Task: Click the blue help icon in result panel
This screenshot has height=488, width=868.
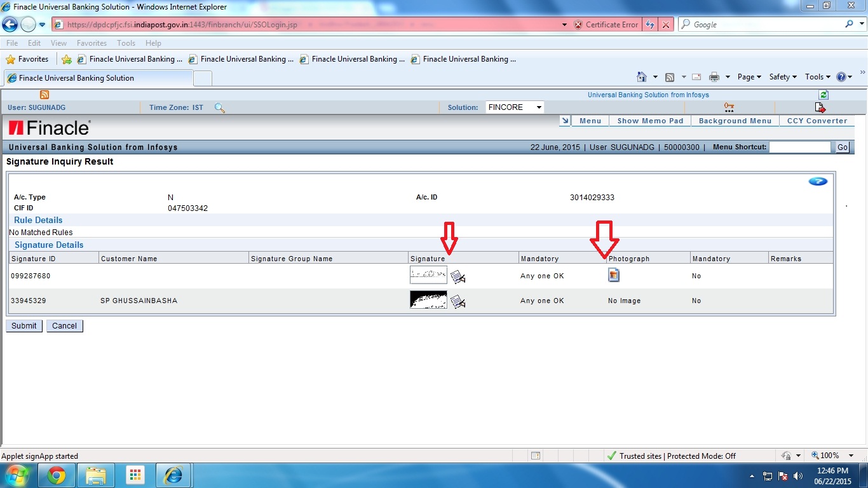Action: (x=818, y=182)
